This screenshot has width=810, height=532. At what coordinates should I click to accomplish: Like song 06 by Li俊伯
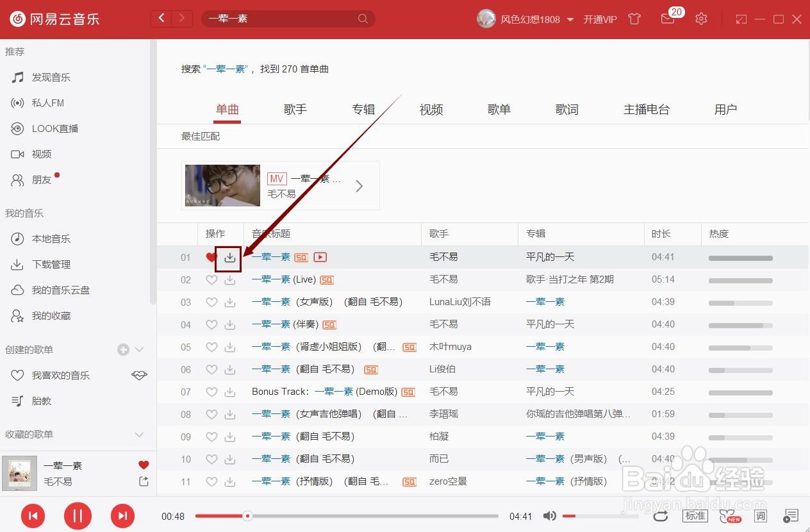pyautogui.click(x=211, y=370)
